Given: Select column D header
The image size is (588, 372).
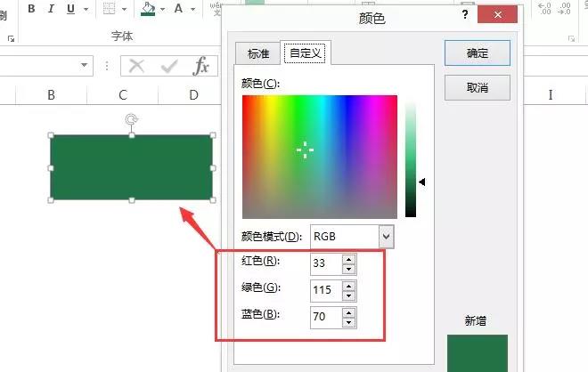Looking at the screenshot, I should (193, 94).
